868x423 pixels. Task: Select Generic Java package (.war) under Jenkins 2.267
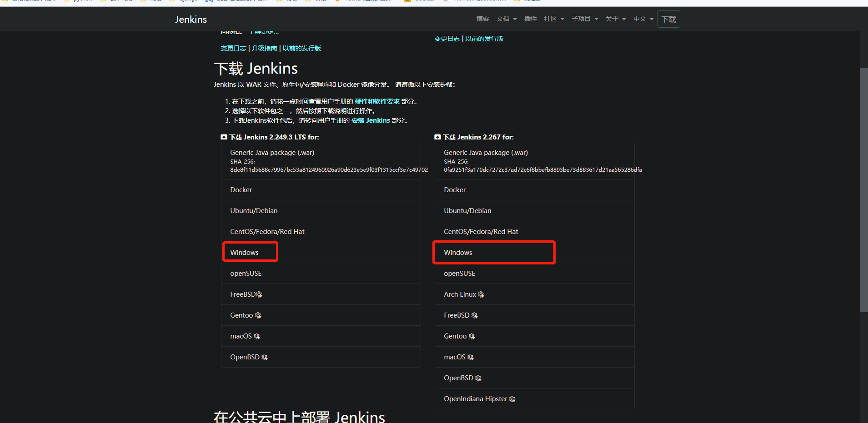(x=535, y=161)
